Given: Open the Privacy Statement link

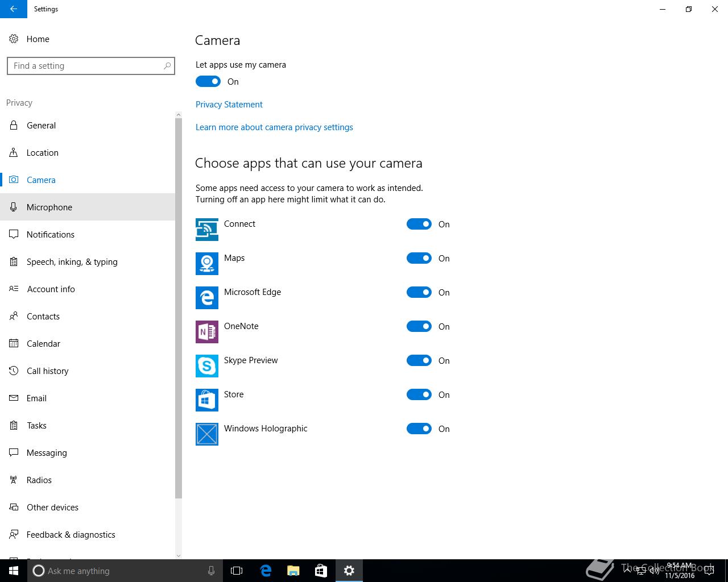Looking at the screenshot, I should coord(229,105).
